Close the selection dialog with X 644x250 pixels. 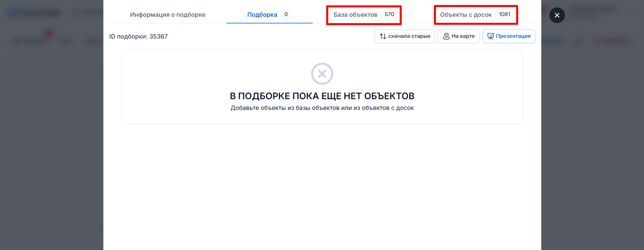coord(557,15)
